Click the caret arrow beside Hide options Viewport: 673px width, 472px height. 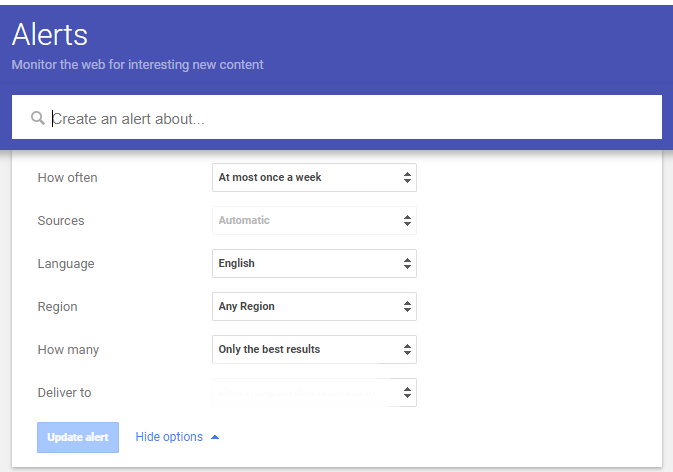(x=215, y=437)
